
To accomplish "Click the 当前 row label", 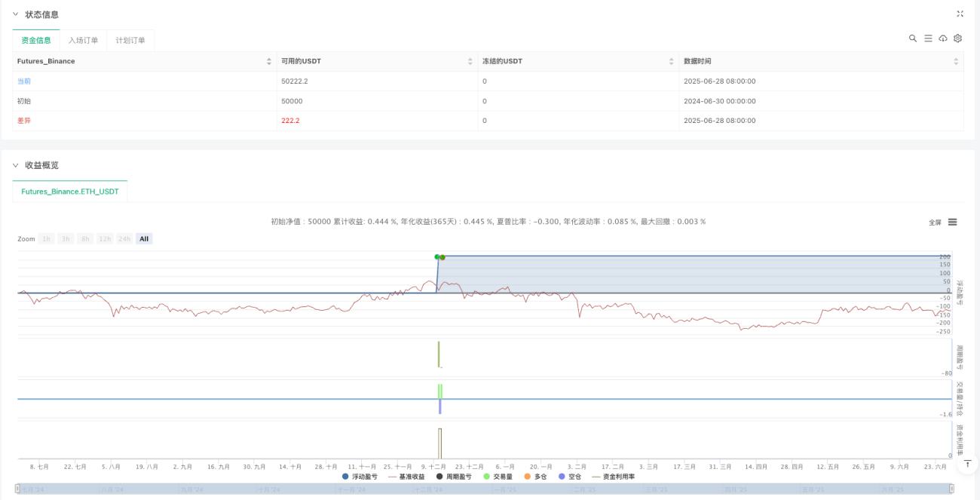I will tap(24, 81).
